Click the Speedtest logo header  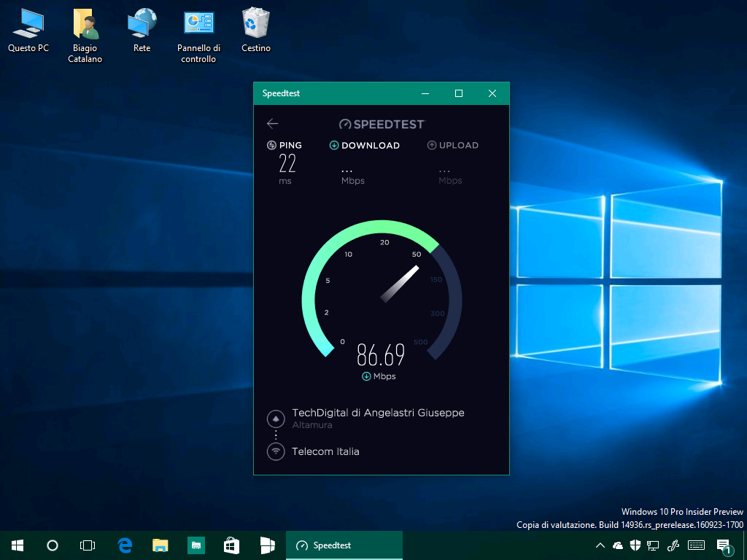(382, 124)
